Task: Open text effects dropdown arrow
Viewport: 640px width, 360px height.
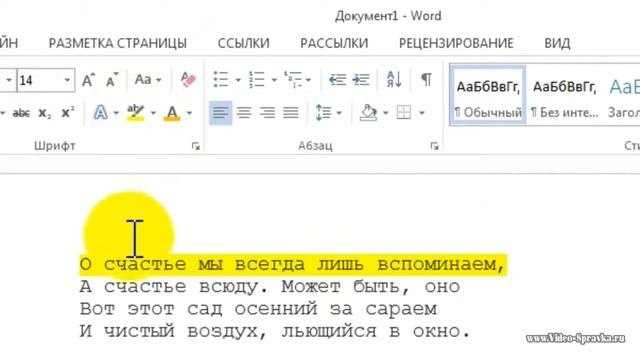Action: (116, 113)
